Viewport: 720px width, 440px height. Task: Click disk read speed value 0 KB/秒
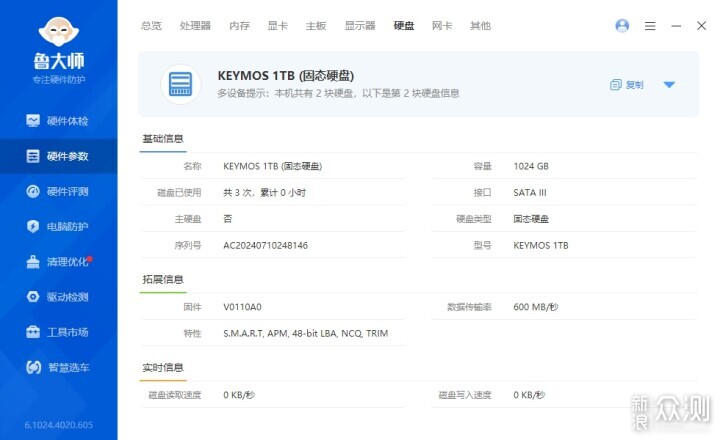(239, 395)
